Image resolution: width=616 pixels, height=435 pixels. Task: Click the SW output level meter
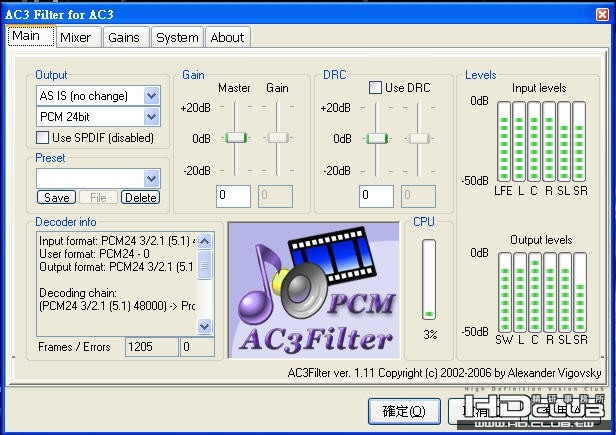505,292
